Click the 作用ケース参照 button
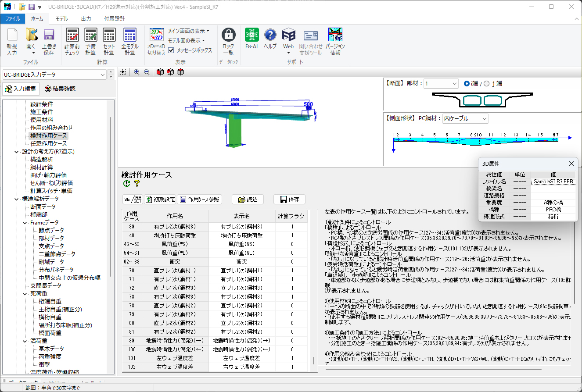The height and width of the screenshot is (392, 582). click(x=199, y=199)
